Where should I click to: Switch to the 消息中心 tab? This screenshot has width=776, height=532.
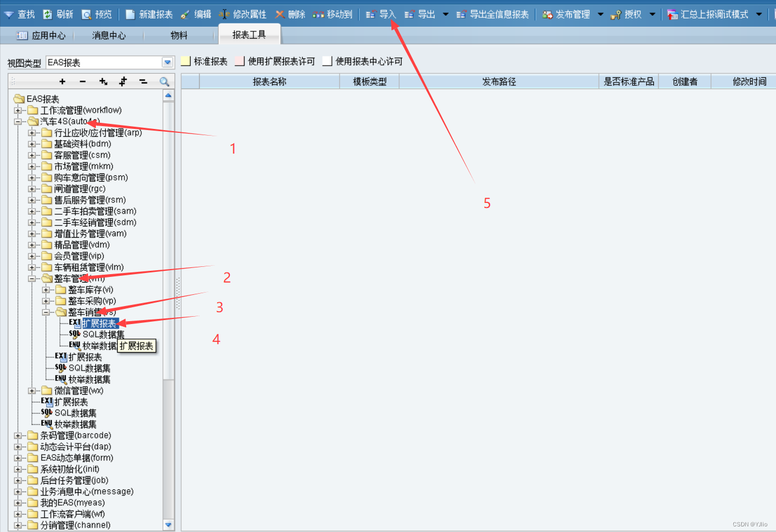pyautogui.click(x=109, y=35)
